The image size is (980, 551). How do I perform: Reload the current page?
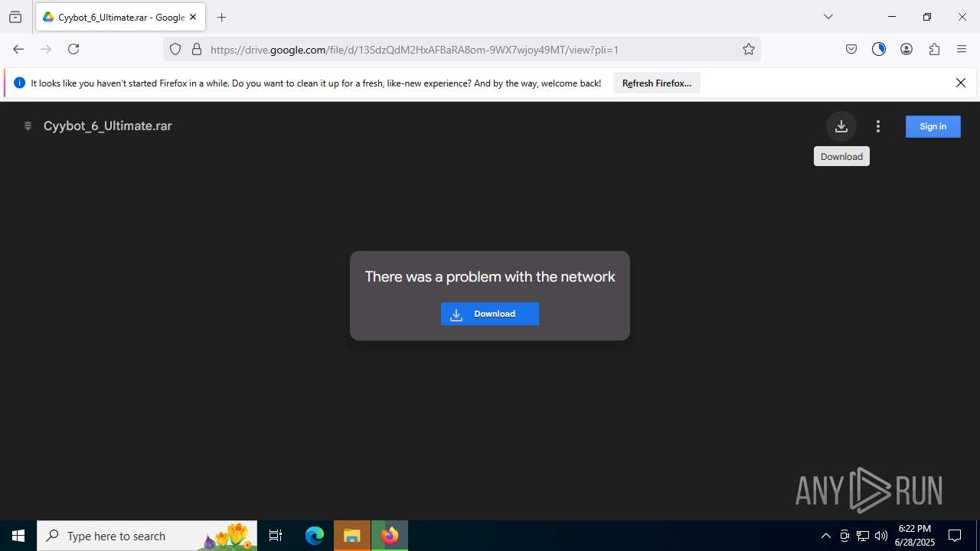[73, 49]
